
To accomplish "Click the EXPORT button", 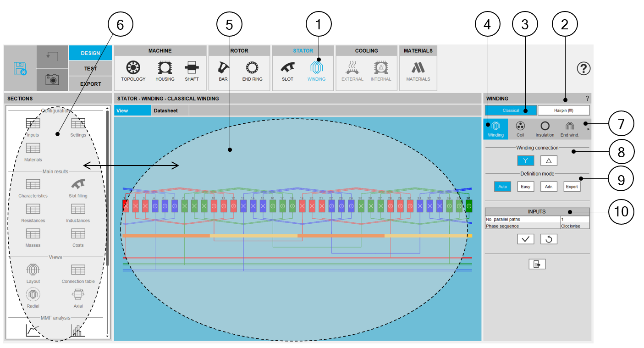I will pyautogui.click(x=90, y=84).
